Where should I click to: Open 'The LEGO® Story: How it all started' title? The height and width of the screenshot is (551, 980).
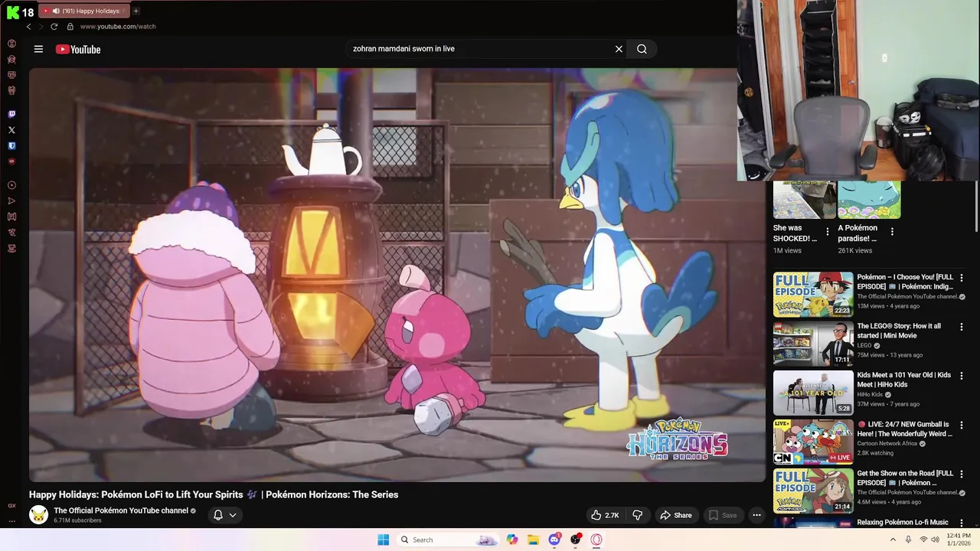coord(899,331)
